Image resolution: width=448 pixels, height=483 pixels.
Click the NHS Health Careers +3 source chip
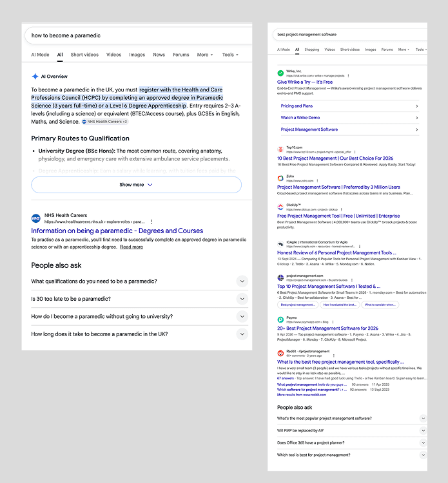click(x=105, y=122)
